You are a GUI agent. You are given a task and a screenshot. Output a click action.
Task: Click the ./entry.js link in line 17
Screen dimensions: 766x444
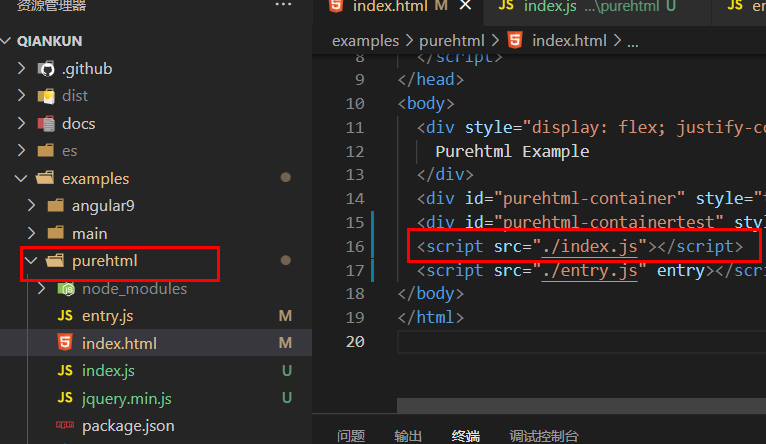click(x=590, y=271)
